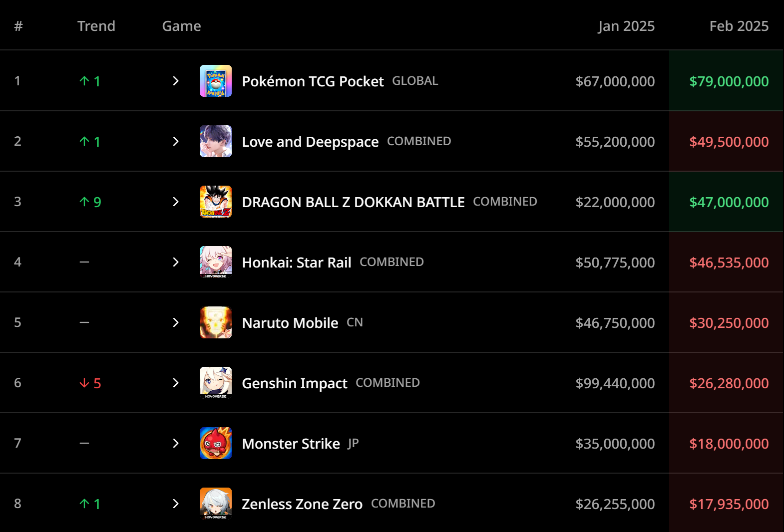Sort by the Jan 2025 column header
Viewport: 784px width, 532px height.
pos(626,26)
